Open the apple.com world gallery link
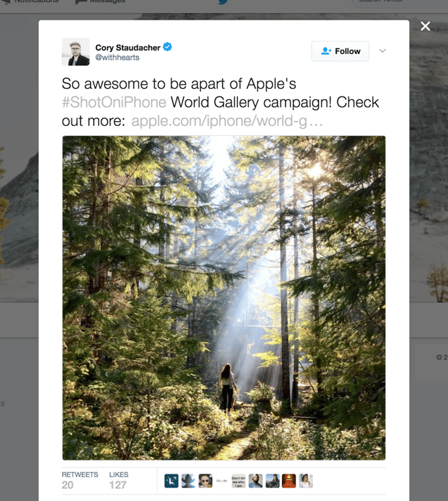Image resolution: width=448 pixels, height=501 pixels. [x=227, y=120]
